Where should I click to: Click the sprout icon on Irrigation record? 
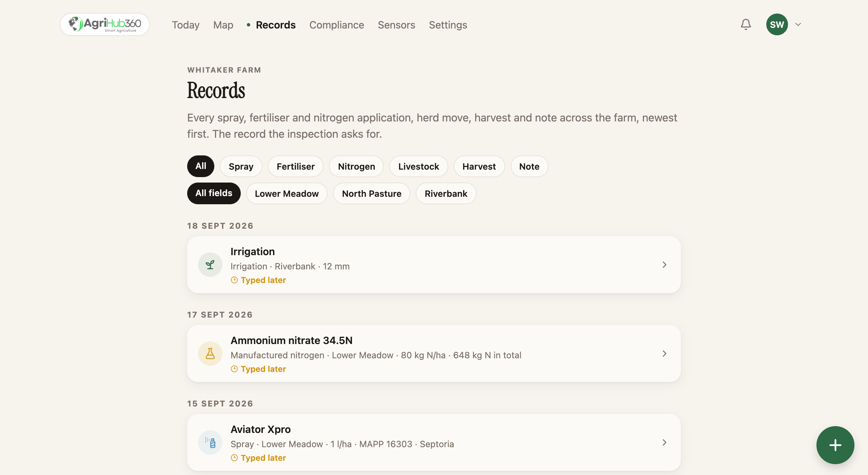click(210, 265)
